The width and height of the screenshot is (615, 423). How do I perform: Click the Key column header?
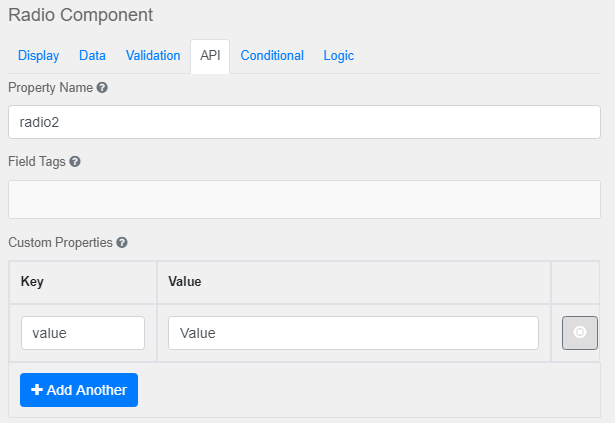coord(32,282)
